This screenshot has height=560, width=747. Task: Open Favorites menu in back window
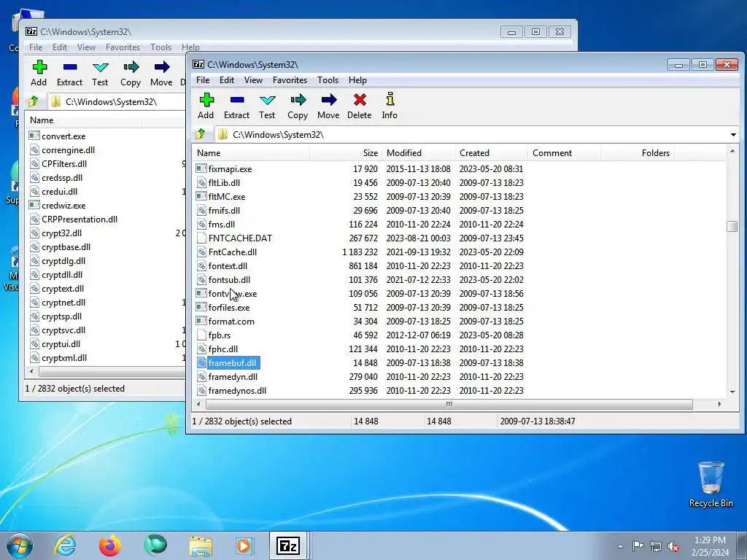click(x=123, y=47)
